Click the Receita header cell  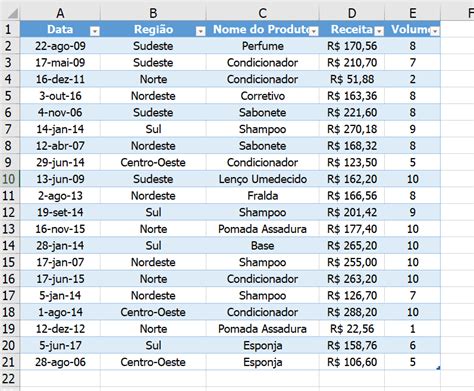pyautogui.click(x=352, y=29)
